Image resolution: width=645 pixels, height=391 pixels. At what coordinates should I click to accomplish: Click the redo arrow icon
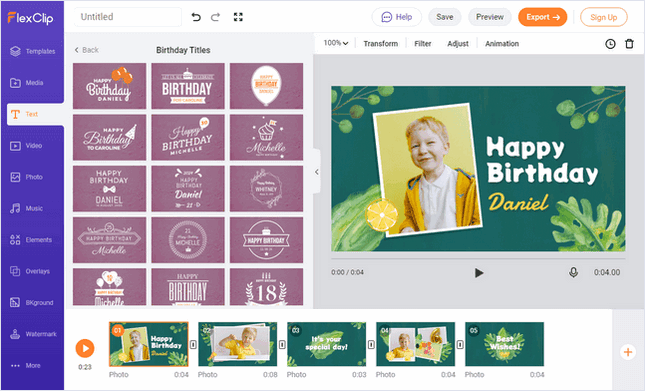pyautogui.click(x=216, y=17)
